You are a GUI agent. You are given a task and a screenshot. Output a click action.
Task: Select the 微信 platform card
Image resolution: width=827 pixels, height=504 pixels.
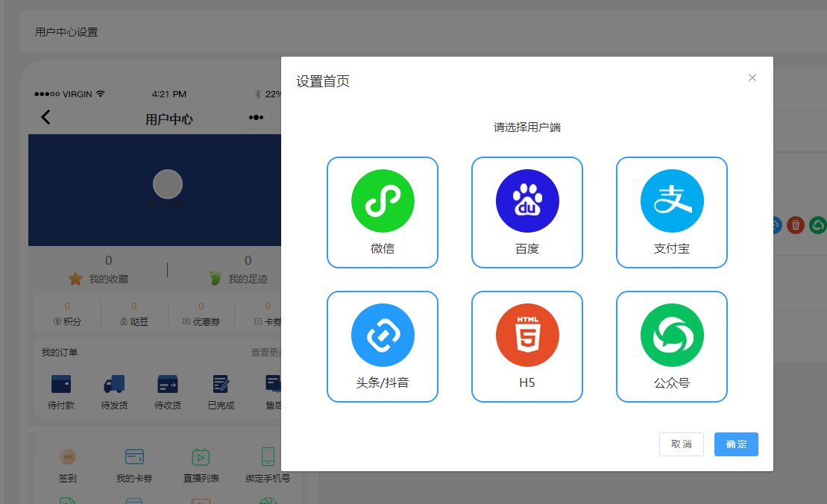click(x=383, y=212)
